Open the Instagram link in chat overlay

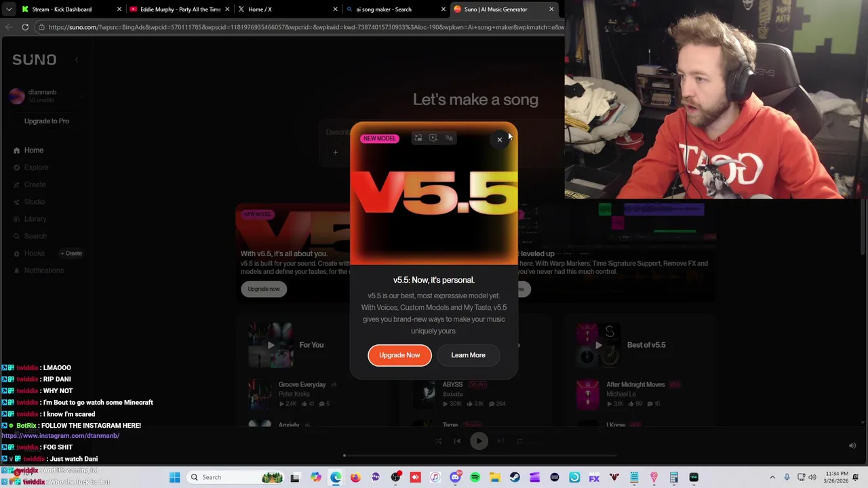60,436
